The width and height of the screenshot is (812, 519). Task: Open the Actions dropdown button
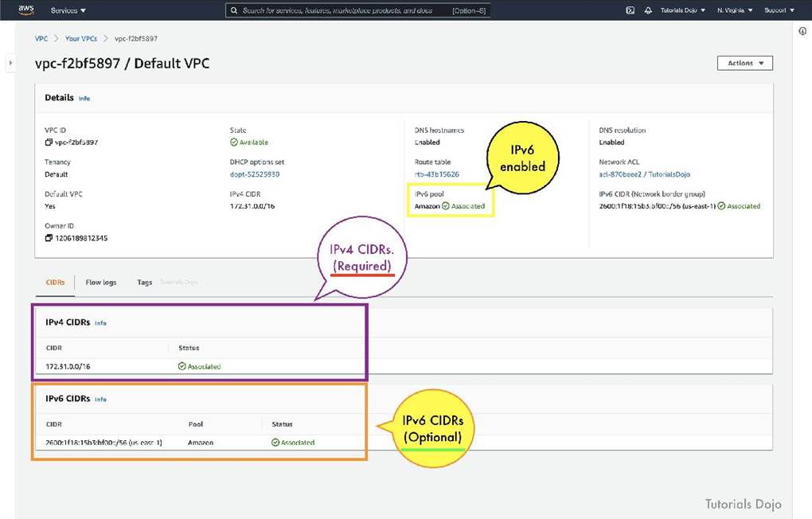(744, 63)
